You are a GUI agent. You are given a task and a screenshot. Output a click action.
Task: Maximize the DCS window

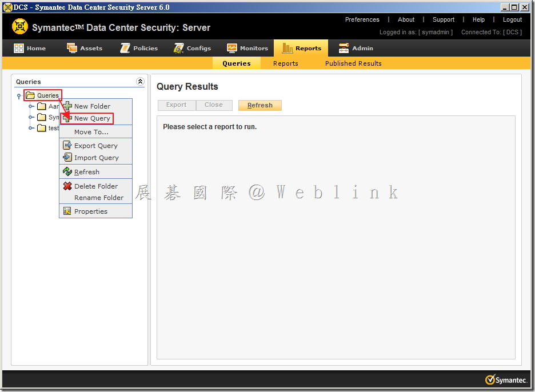click(x=514, y=7)
